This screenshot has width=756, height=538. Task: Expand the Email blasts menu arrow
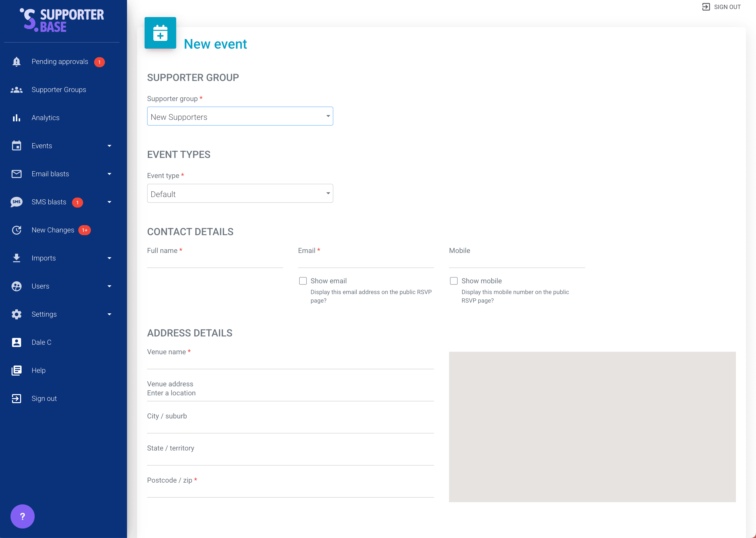[109, 174]
